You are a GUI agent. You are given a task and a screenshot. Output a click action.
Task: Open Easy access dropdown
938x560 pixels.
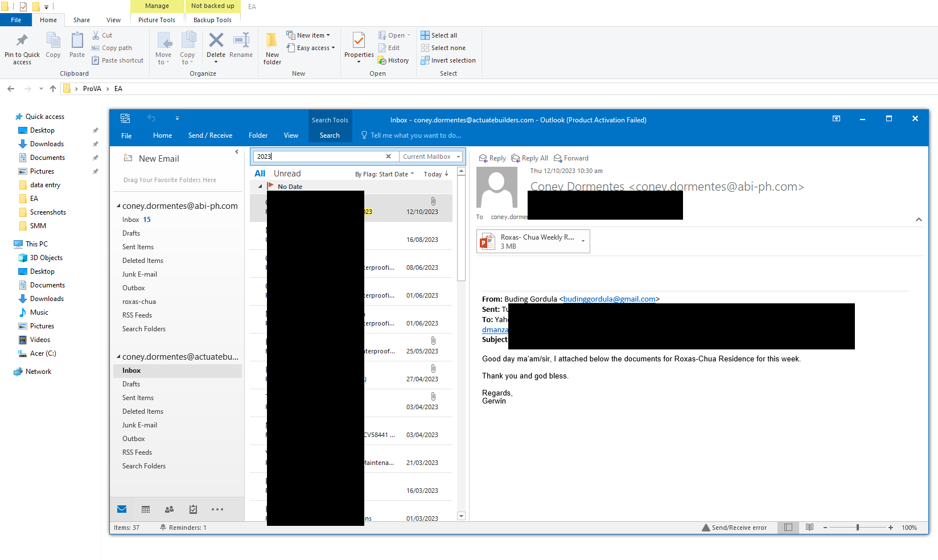coord(310,48)
